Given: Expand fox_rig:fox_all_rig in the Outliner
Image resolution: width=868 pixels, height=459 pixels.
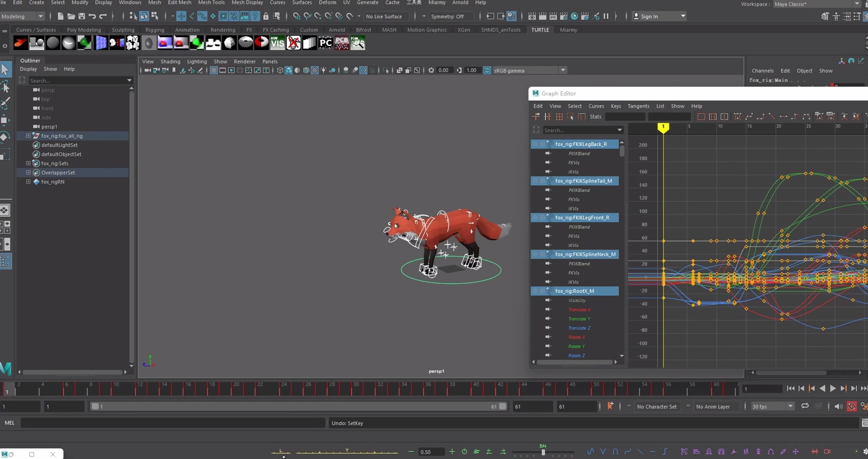Looking at the screenshot, I should point(28,136).
